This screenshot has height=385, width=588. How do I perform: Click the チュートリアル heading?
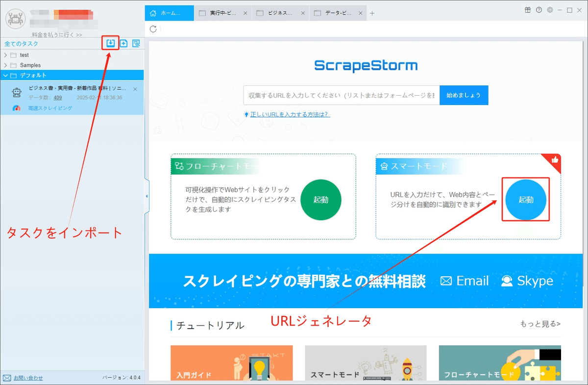pos(210,325)
